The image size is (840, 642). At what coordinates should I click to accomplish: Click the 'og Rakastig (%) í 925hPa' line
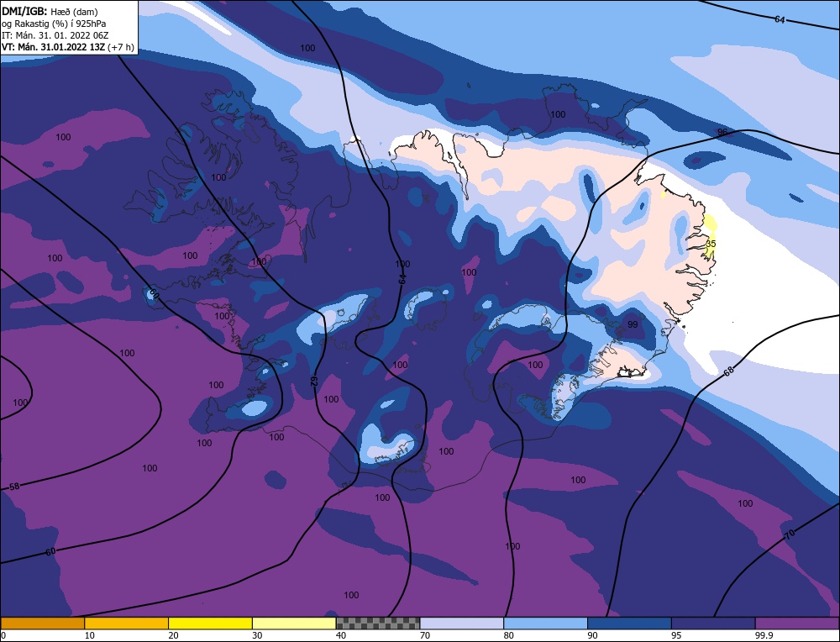54,24
